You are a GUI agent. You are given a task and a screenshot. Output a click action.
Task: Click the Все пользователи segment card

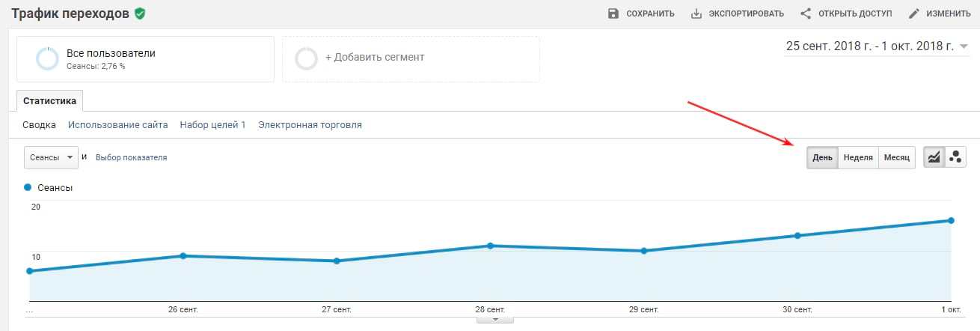(x=145, y=58)
